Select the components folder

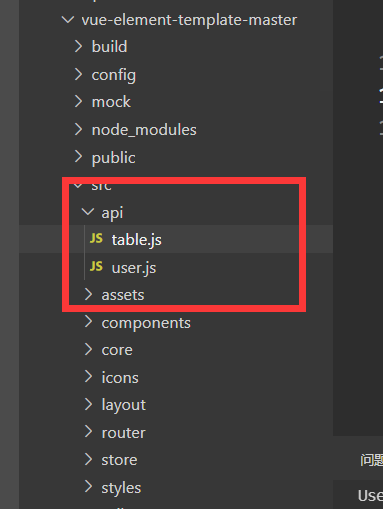coord(146,323)
